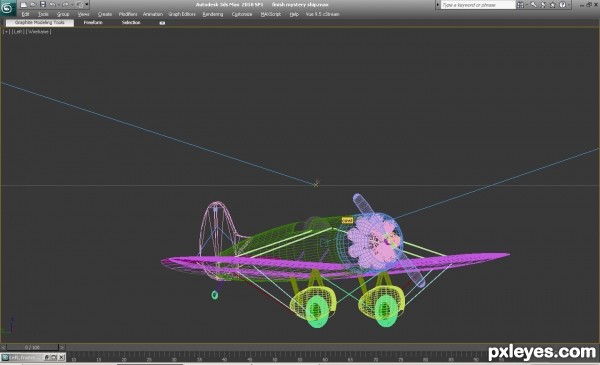Image resolution: width=600 pixels, height=365 pixels.
Task: Click the viewport [+] general label
Action: tap(7, 32)
